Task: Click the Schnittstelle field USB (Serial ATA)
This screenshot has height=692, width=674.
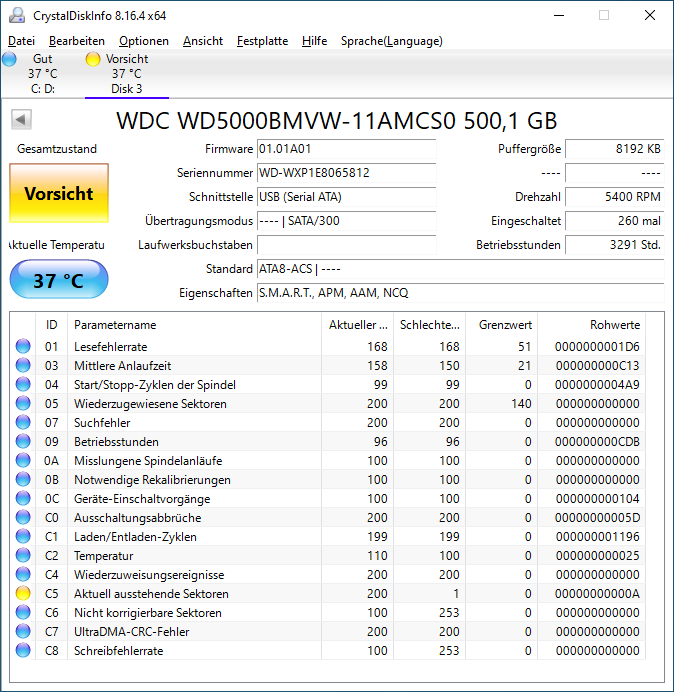Action: [346, 197]
